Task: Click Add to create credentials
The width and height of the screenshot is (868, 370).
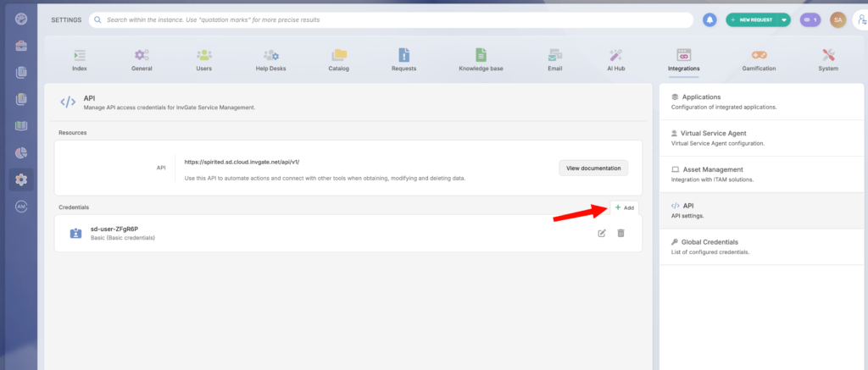Action: [625, 208]
